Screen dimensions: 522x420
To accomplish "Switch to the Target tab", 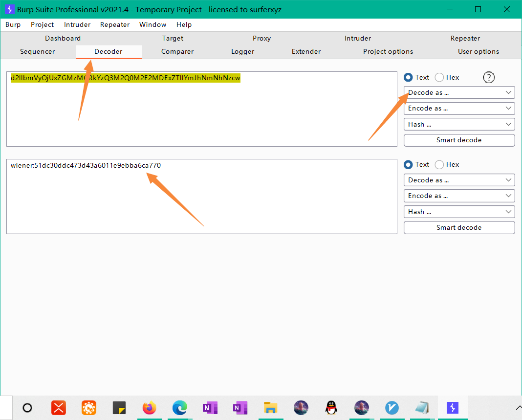I will click(173, 38).
